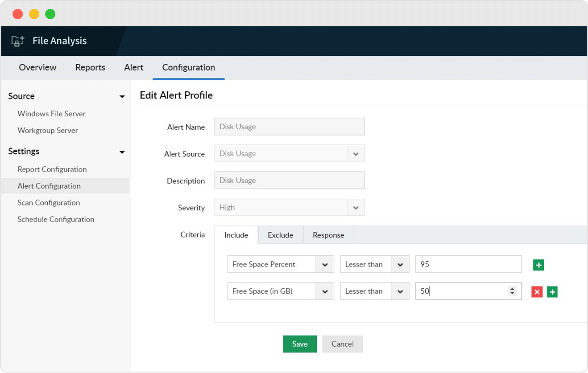Delete the Free Space (in GB) criteria row

coord(536,291)
